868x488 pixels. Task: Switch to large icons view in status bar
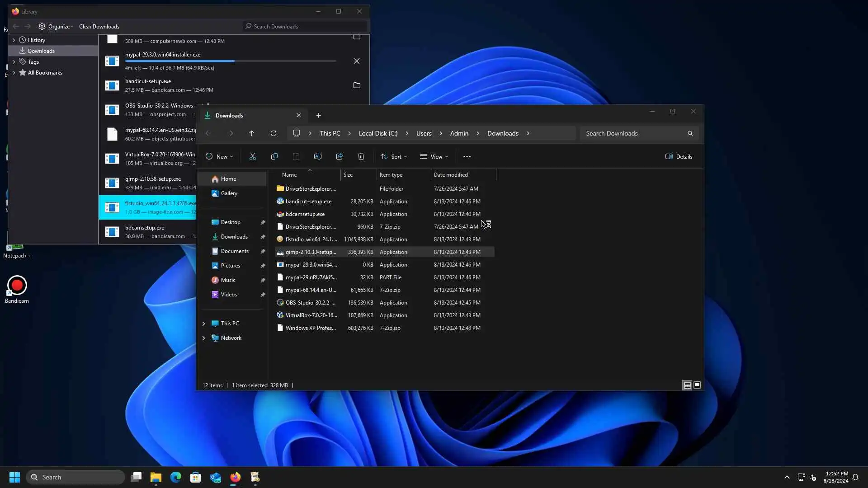(x=697, y=385)
